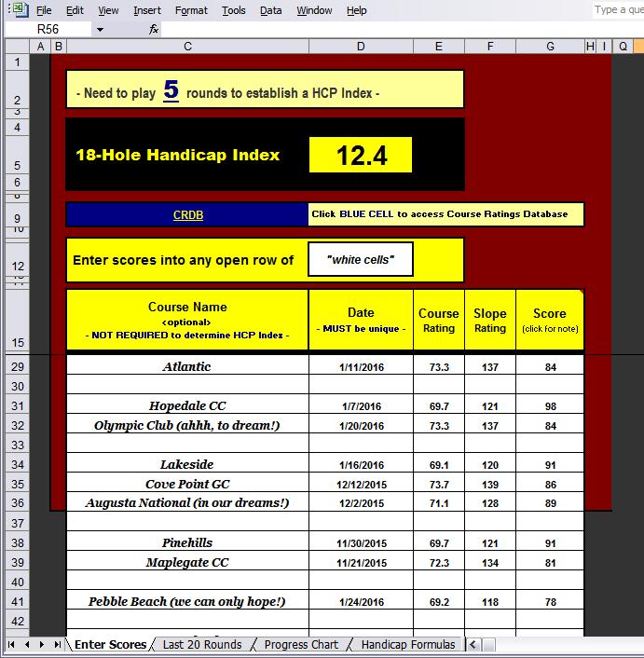Select course rating 72.3 cell
This screenshot has width=644, height=658.
pyautogui.click(x=439, y=561)
